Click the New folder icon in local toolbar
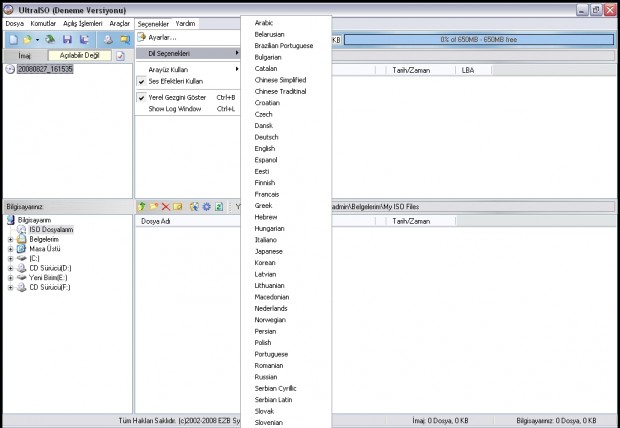 (x=153, y=206)
